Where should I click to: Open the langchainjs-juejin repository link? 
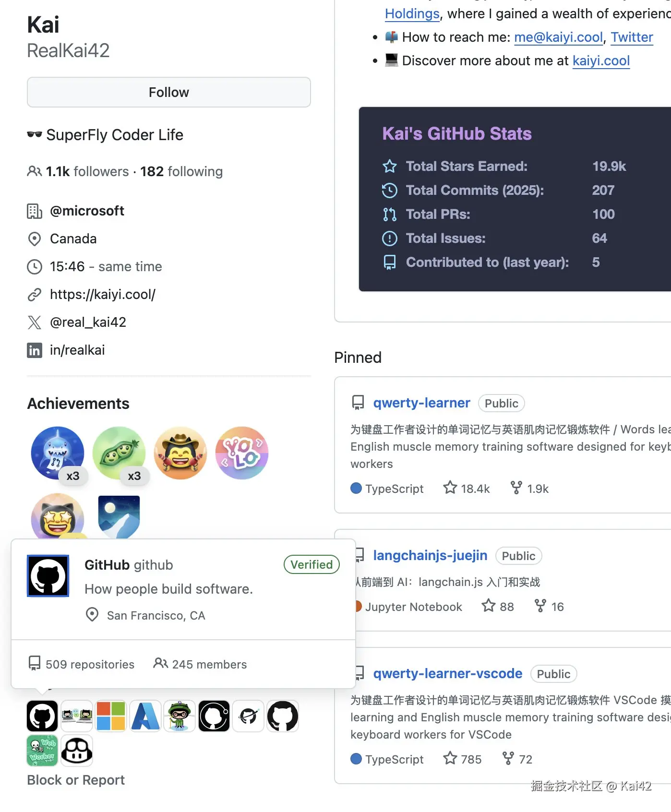(x=430, y=555)
